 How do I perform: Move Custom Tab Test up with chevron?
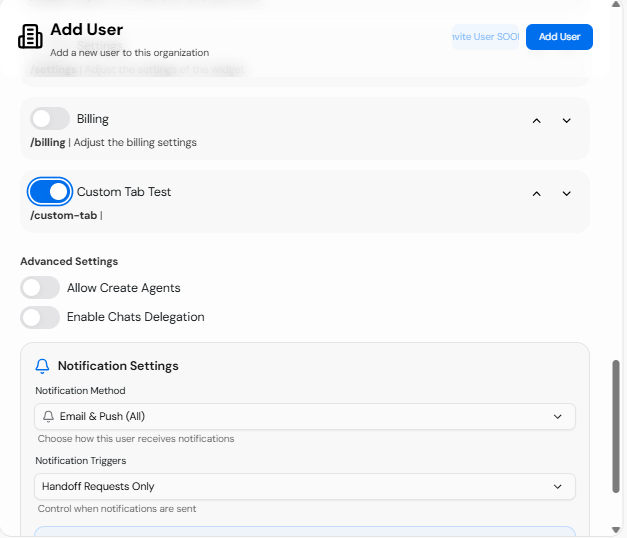[537, 194]
